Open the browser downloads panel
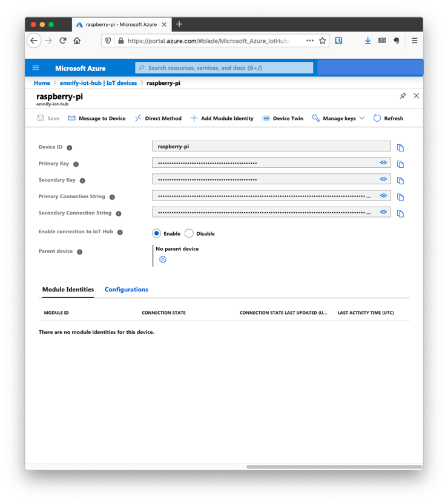This screenshot has width=448, height=503. coord(368,41)
